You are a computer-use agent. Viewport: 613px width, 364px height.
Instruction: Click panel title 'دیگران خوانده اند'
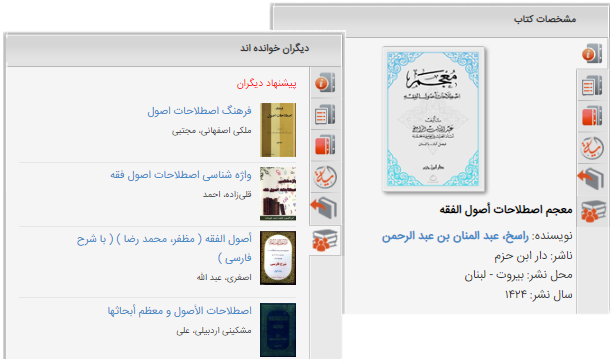coord(274,48)
